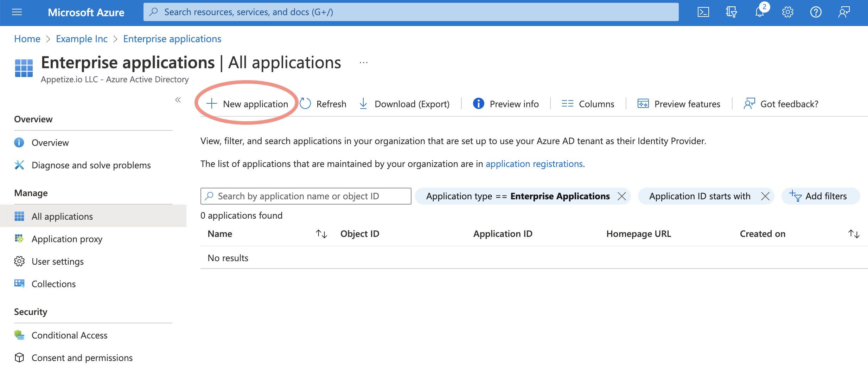The image size is (868, 374).
Task: Open the notifications bell showing 2 alerts
Action: pyautogui.click(x=759, y=12)
